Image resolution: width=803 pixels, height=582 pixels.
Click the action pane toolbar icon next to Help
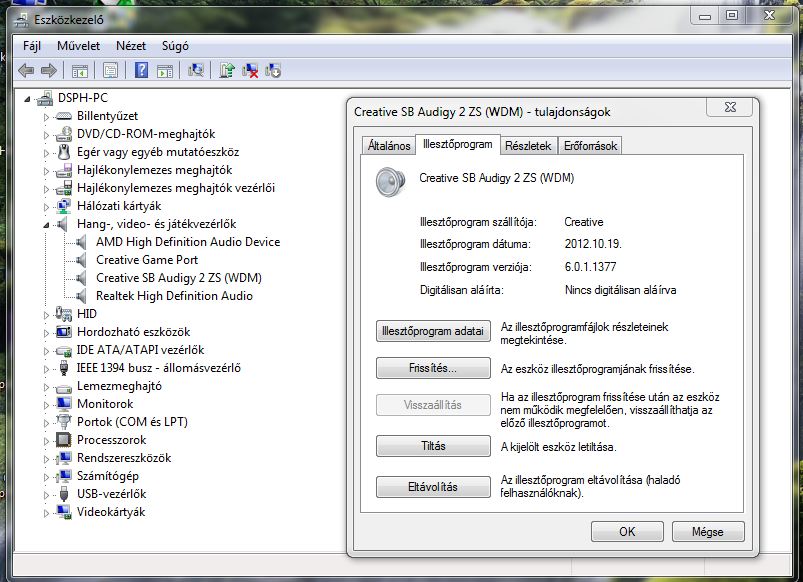pyautogui.click(x=164, y=71)
